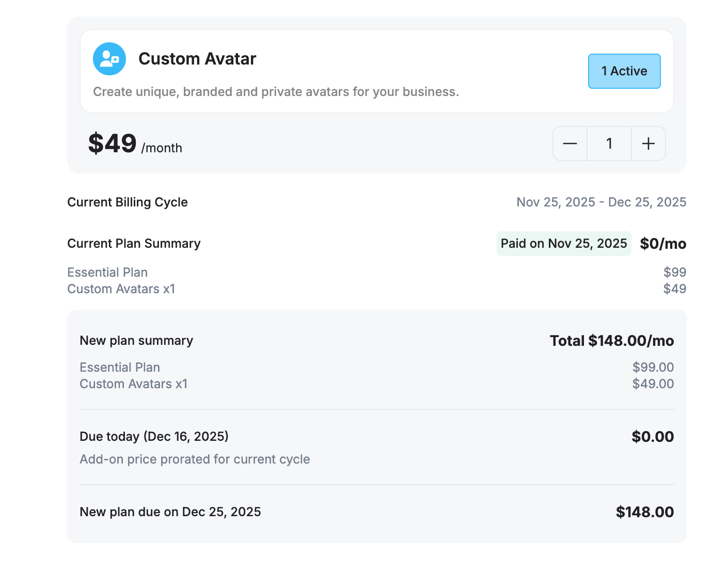Click the Due today (Dec 16, 2025) label
Viewport: 728px width, 574px height.
(154, 437)
